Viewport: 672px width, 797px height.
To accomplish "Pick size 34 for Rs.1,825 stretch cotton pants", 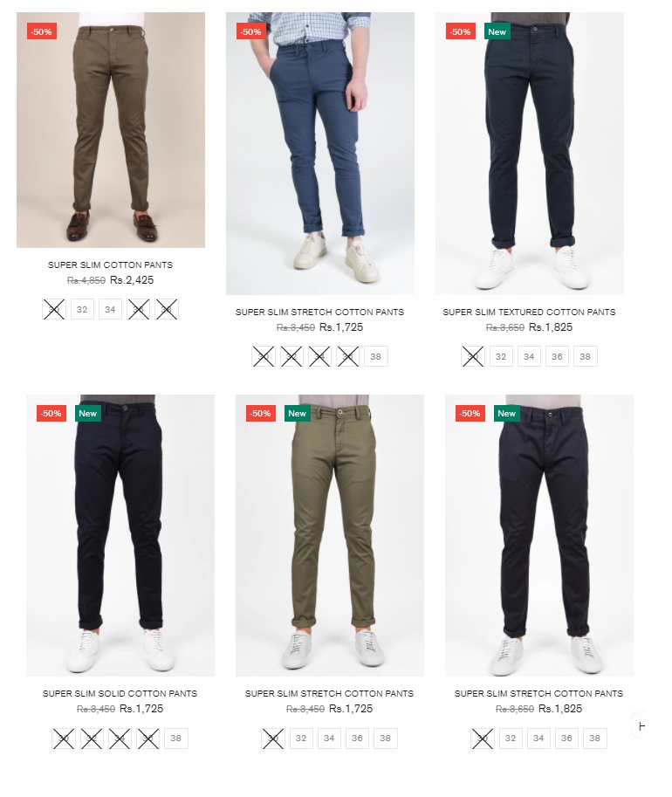I will pyautogui.click(x=538, y=738).
